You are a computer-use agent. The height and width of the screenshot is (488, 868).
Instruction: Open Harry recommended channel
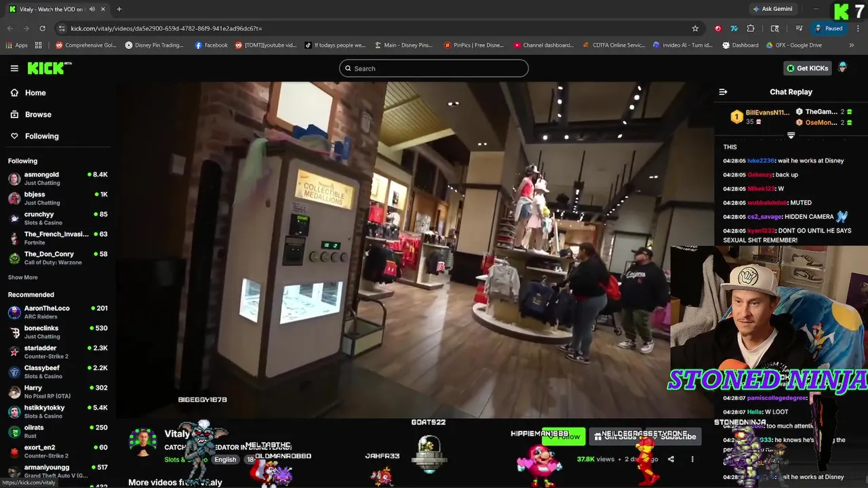click(58, 392)
